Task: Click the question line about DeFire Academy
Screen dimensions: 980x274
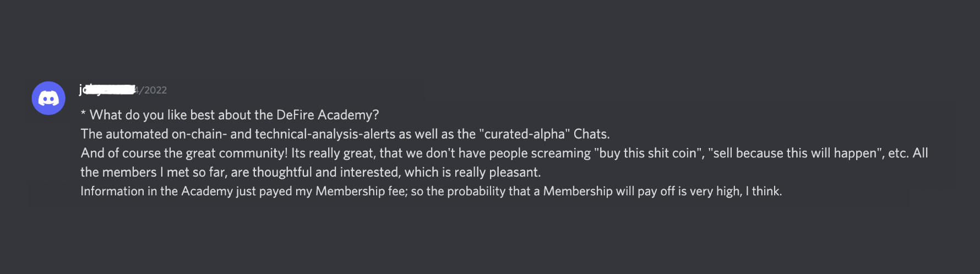Action: click(230, 115)
